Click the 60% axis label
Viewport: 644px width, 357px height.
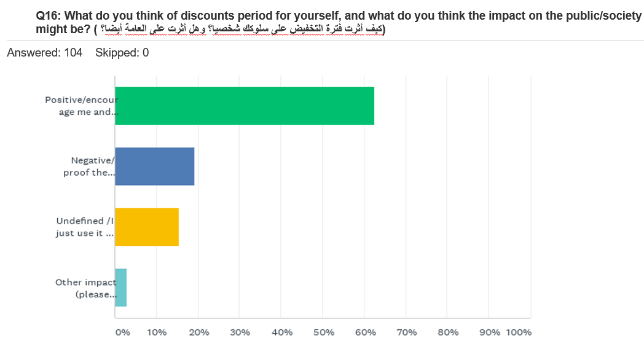click(x=365, y=332)
